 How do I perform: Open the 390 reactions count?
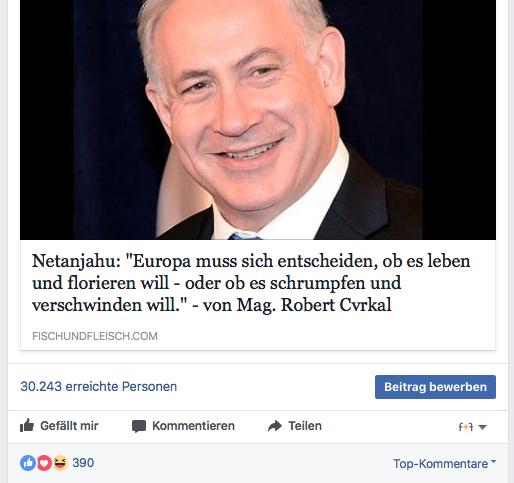click(x=83, y=463)
